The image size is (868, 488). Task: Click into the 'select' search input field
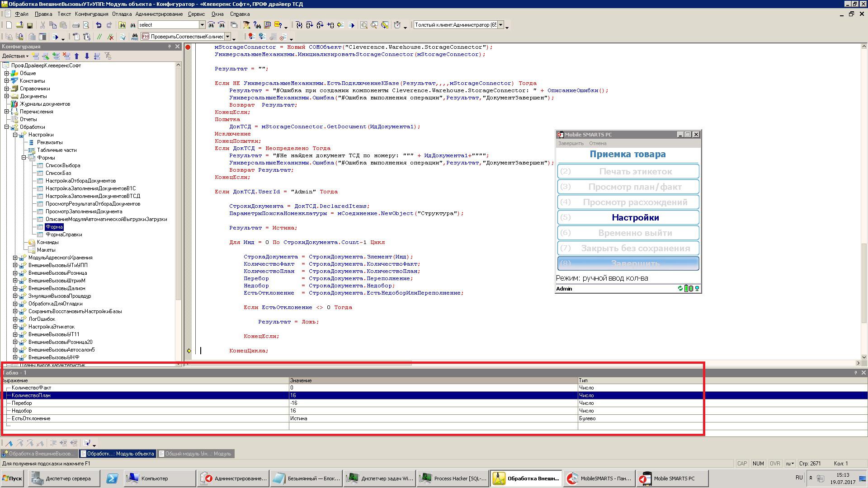pos(168,25)
